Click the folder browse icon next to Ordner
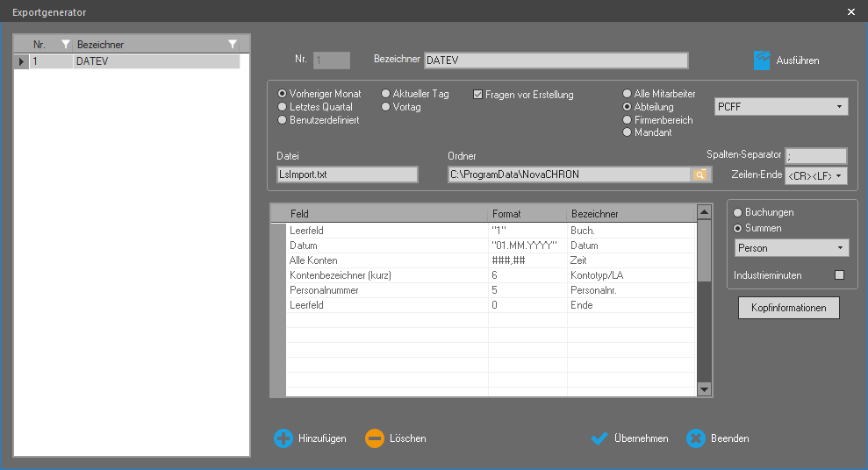Viewport: 868px width, 470px height. [699, 174]
